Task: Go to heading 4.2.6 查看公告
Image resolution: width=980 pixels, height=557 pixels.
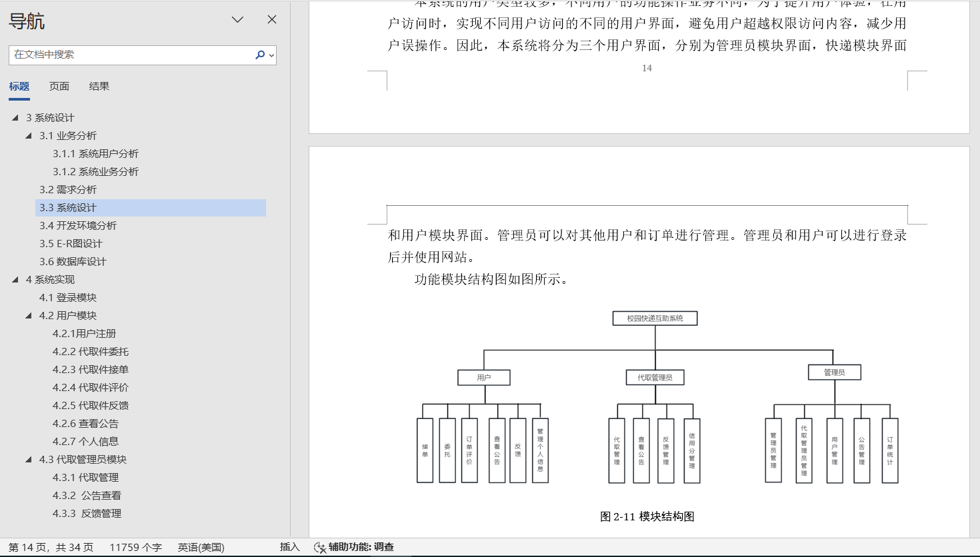Action: coord(85,424)
